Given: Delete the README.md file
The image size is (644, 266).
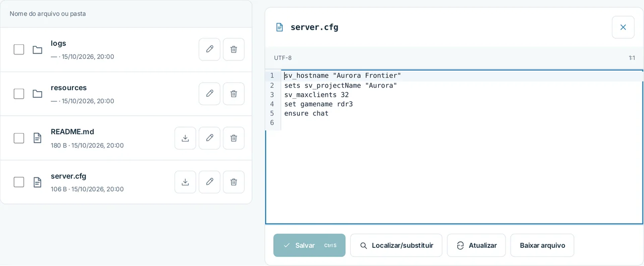Looking at the screenshot, I should pos(233,138).
